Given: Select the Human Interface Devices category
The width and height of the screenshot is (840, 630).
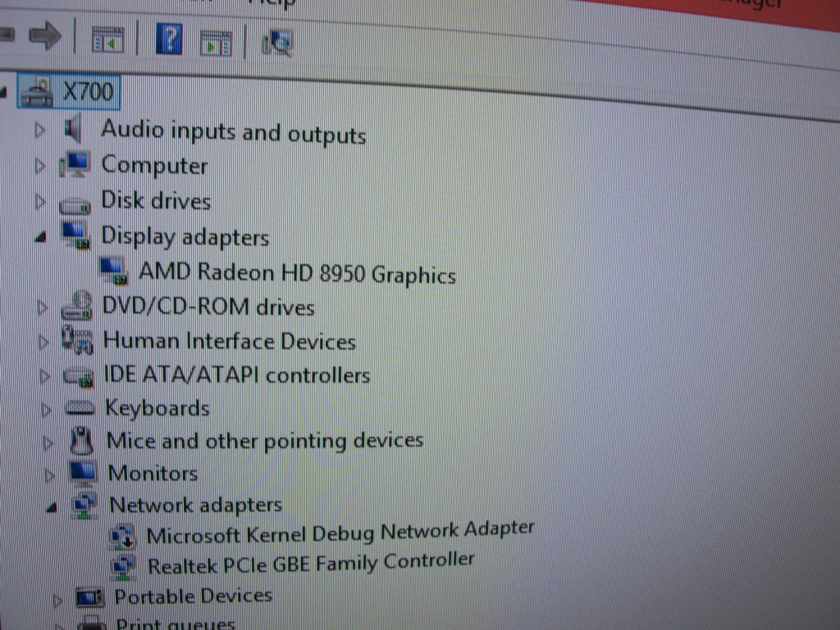Looking at the screenshot, I should [229, 341].
